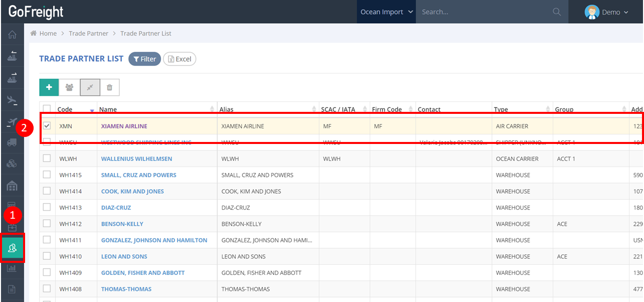Check the WALLENIUS WILHELMSEN row checkbox
The image size is (644, 302).
[47, 159]
